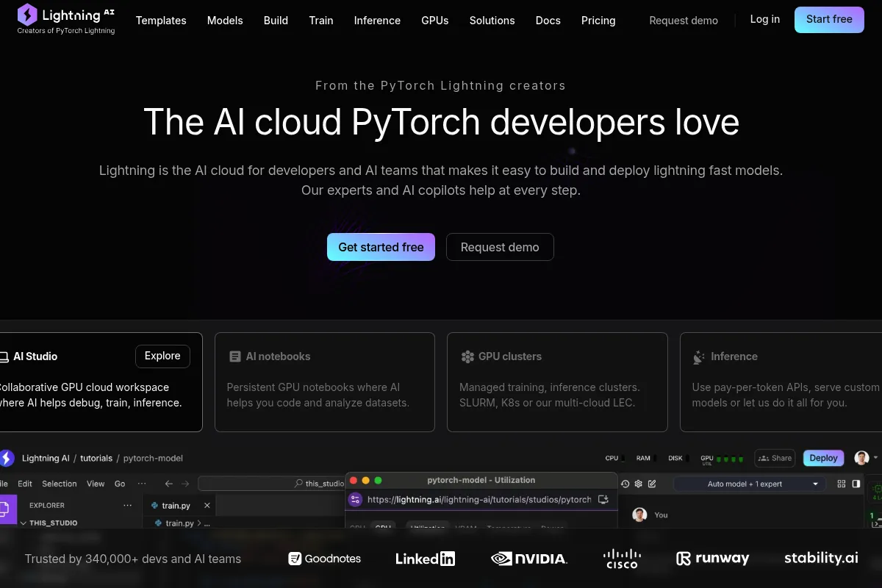Click the editor back arrow

pyautogui.click(x=169, y=484)
